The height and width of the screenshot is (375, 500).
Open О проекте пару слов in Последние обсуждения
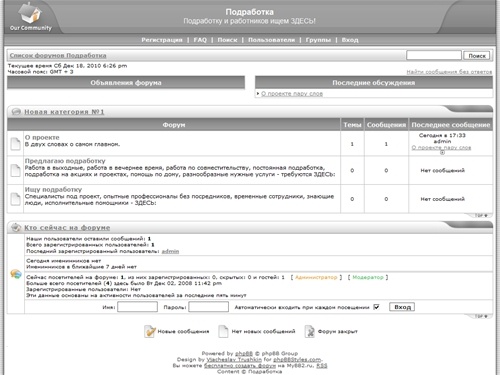pos(292,94)
